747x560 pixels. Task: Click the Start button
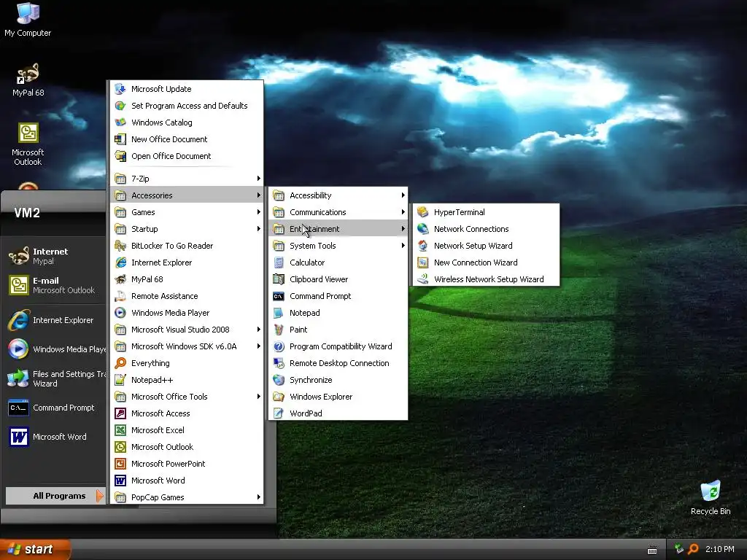[x=35, y=549]
